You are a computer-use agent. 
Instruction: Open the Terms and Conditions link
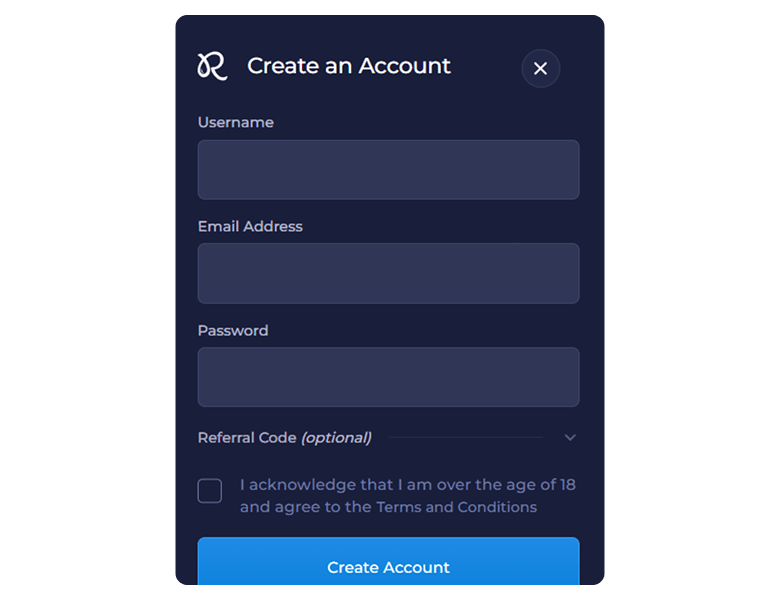point(456,507)
